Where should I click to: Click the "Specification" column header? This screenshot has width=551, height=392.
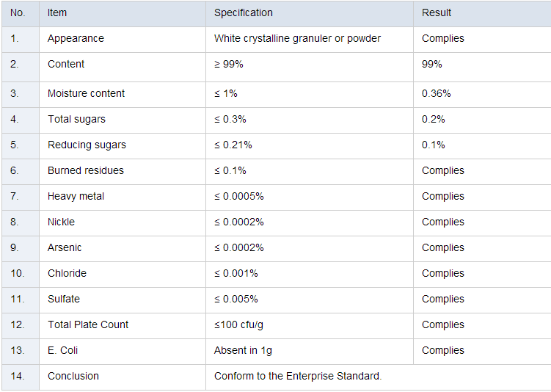[x=243, y=12]
